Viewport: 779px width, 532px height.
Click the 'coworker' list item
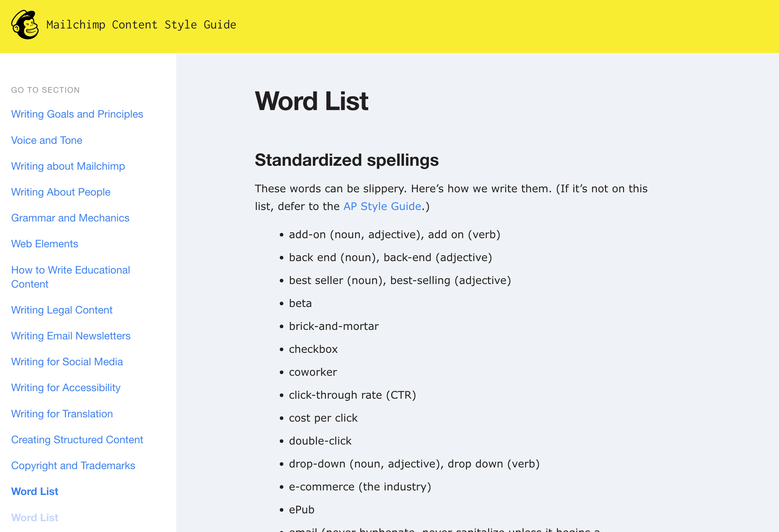click(313, 372)
